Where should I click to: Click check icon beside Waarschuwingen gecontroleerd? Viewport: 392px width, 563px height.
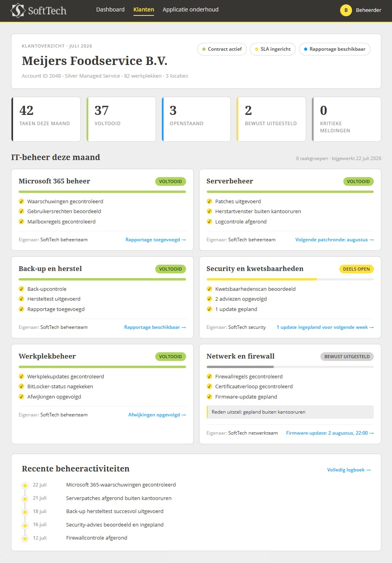[21, 201]
